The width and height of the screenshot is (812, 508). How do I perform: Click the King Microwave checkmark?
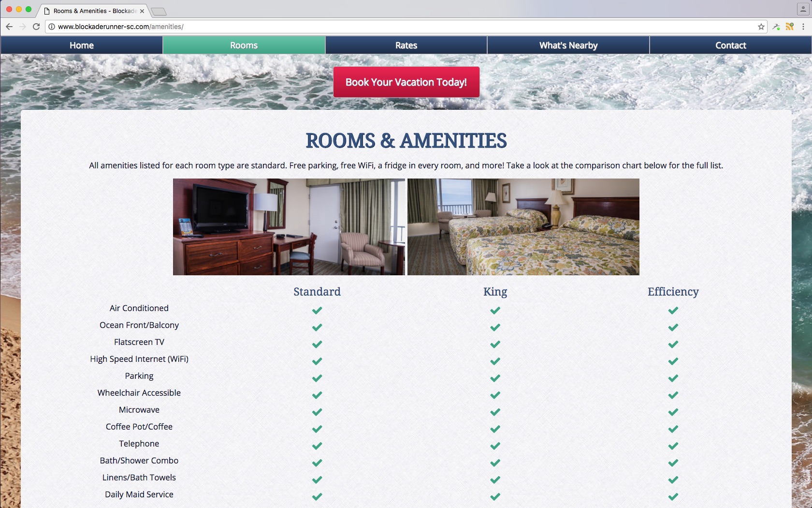[x=495, y=412]
